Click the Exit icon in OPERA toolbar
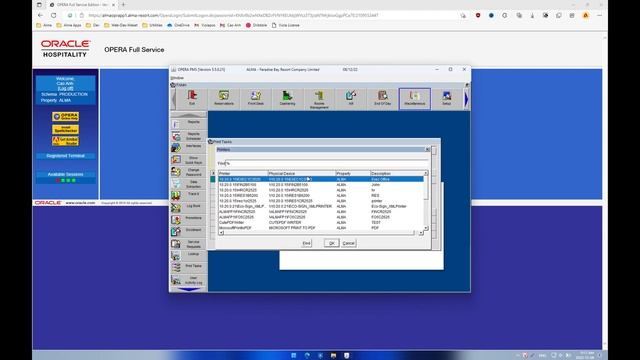Screen dimensions: 640x360 pos(192,98)
